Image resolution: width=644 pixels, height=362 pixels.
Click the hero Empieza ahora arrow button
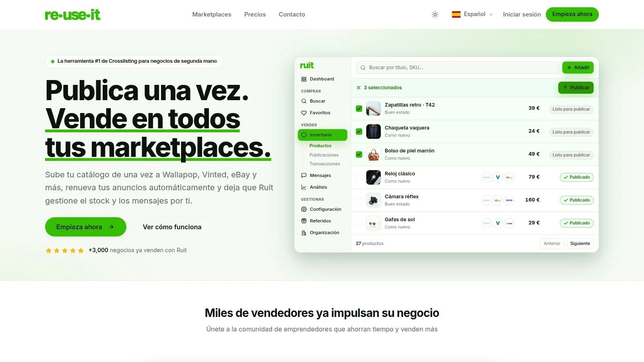tap(86, 227)
